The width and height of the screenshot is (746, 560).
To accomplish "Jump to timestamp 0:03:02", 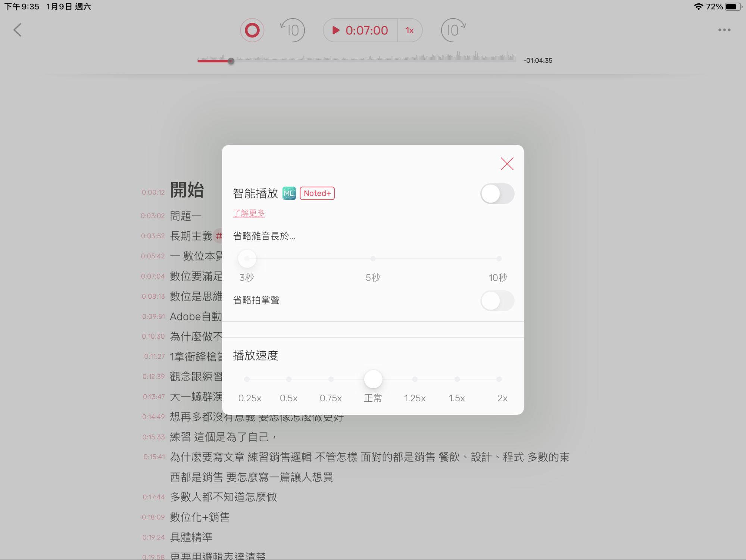I will click(x=153, y=216).
